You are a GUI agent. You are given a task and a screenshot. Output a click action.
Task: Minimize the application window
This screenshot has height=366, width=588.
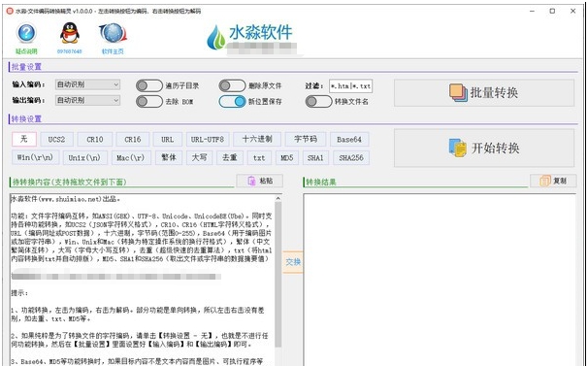pyautogui.click(x=532, y=12)
